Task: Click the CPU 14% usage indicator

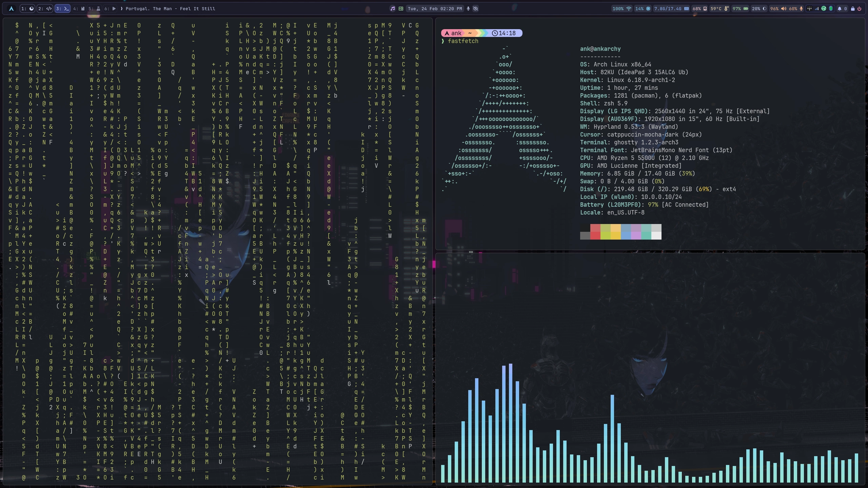Action: tap(643, 9)
